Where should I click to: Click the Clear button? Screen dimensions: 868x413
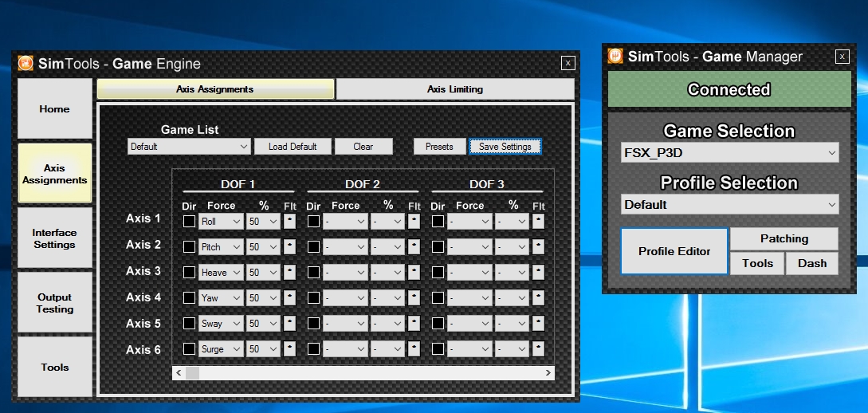pos(363,147)
